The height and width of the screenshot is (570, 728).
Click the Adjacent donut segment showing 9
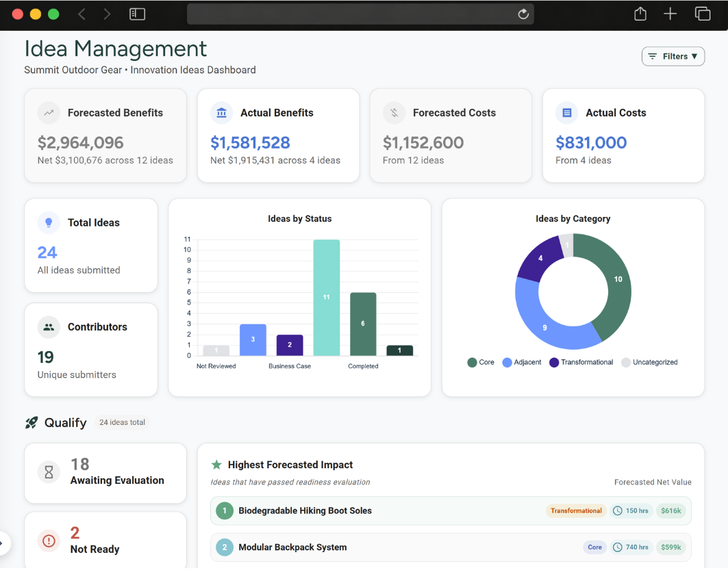coord(545,328)
